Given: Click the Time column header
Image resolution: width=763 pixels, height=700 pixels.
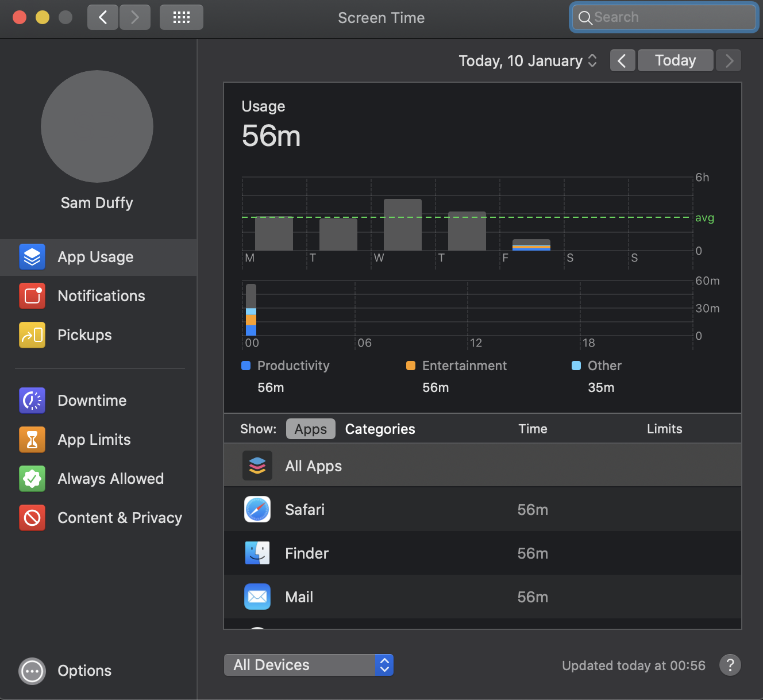Looking at the screenshot, I should click(x=533, y=429).
